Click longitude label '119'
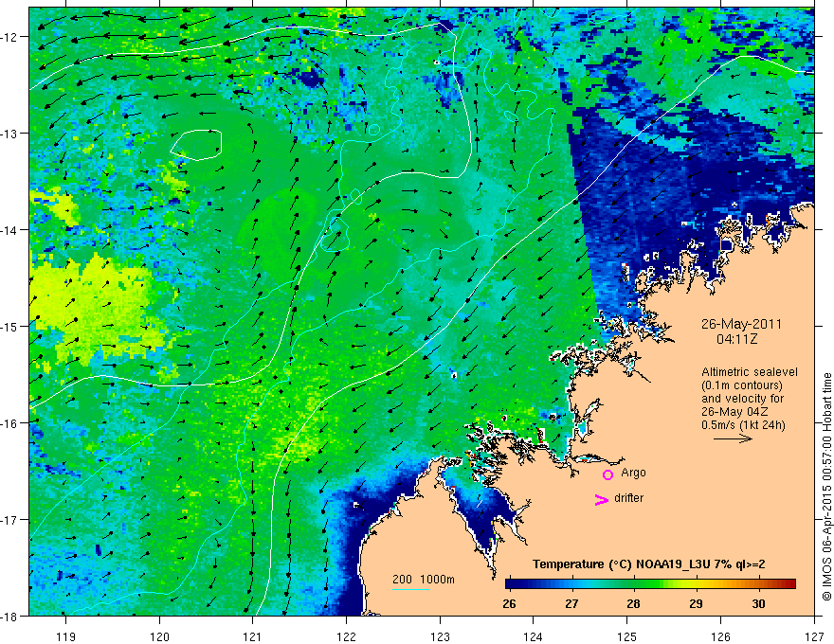The height and width of the screenshot is (644, 834). (66, 636)
